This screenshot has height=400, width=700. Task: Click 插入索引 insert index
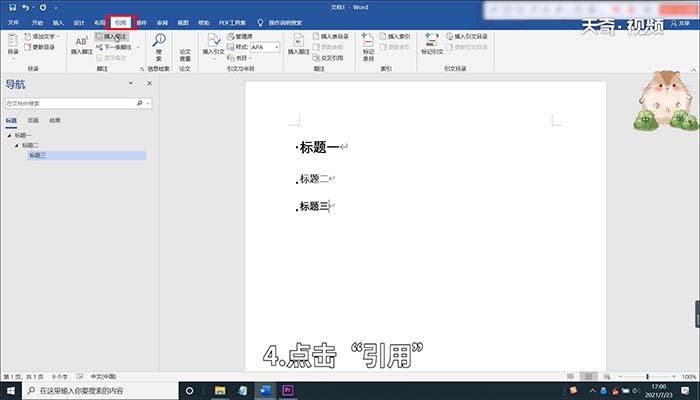[395, 36]
